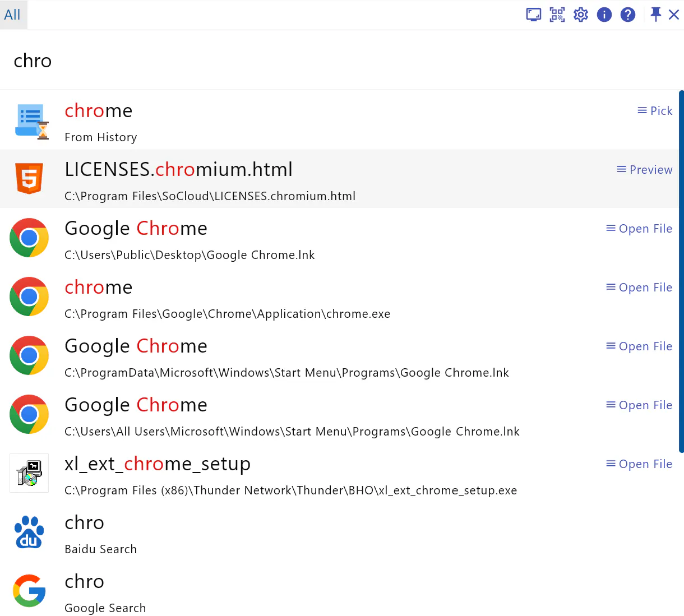Open settings gear icon
Screen dimensions: 684x616
point(581,15)
